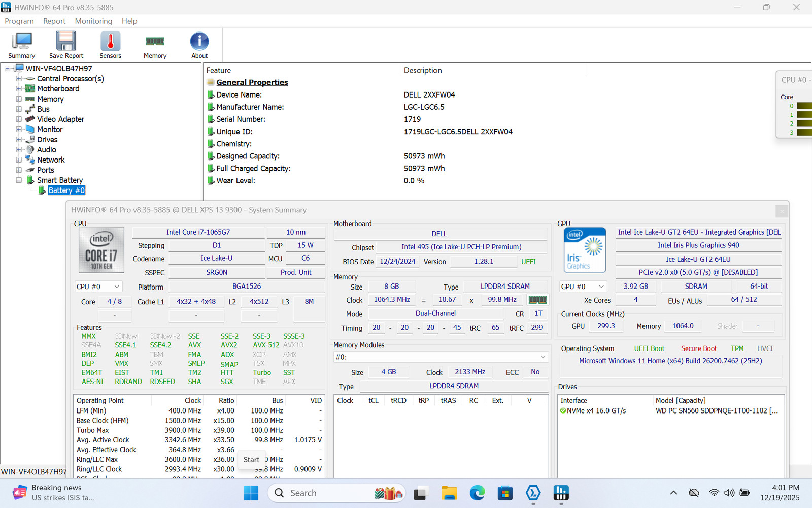Open the GPU #0 dropdown
Viewport: 812px width, 508px height.
[583, 287]
